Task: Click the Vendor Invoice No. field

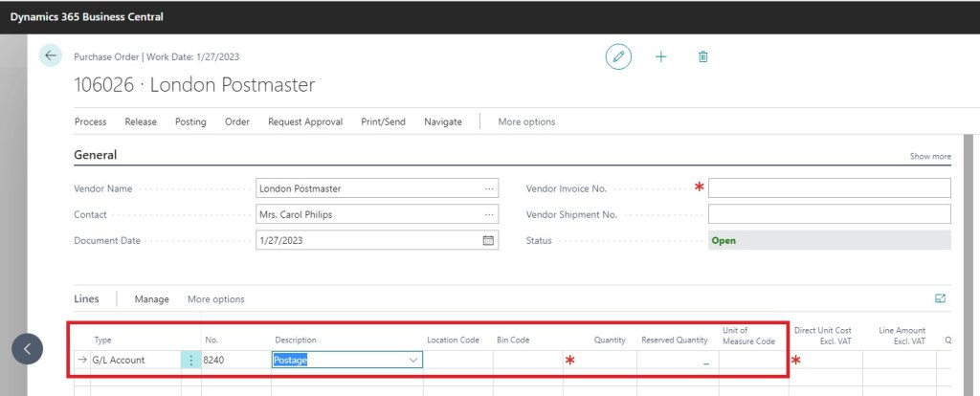Action: [829, 188]
